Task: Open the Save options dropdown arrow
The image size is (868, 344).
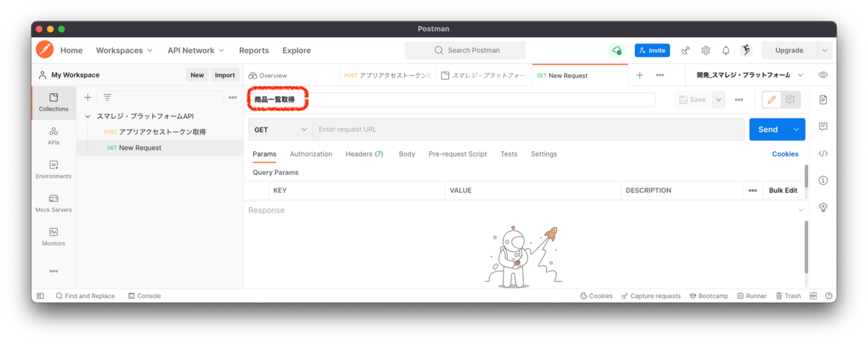Action: point(718,100)
